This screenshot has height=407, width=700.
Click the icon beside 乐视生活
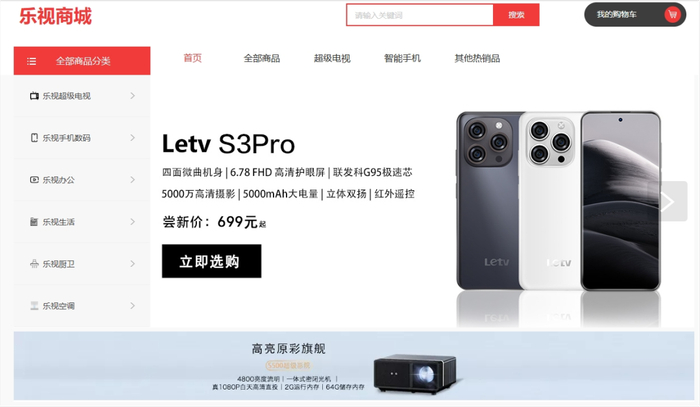point(34,222)
